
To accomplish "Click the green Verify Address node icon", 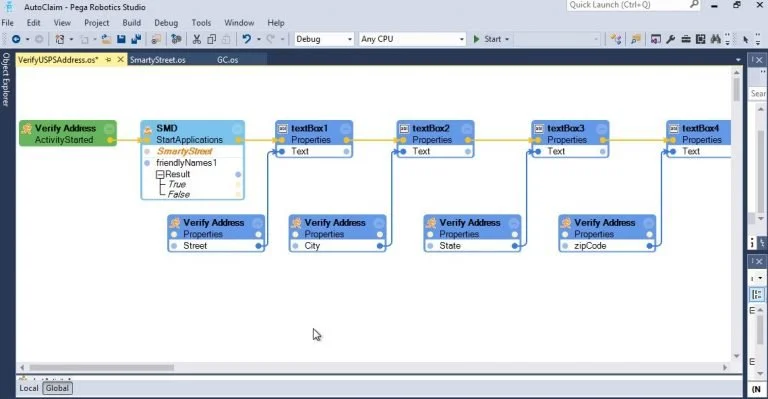I will [x=26, y=128].
